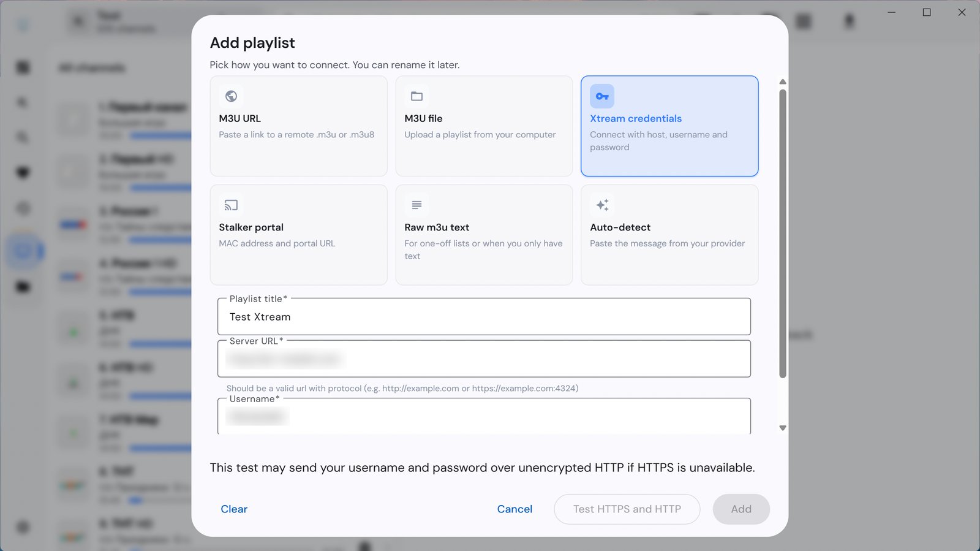Click into the Username field

point(484,417)
